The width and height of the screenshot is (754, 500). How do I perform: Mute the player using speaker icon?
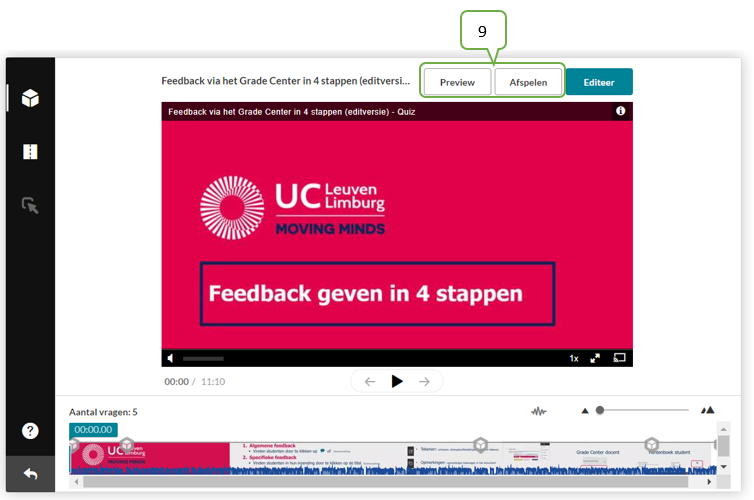(170, 359)
